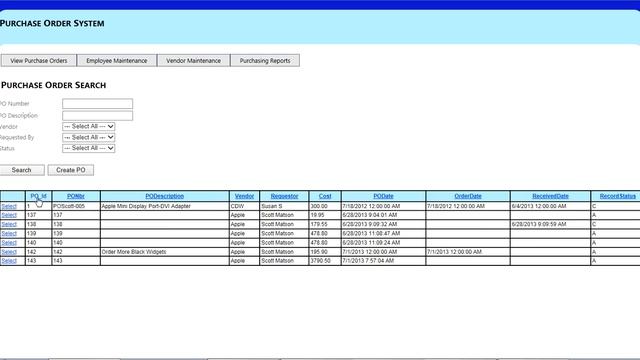Select purchase order 143 row
640x360 pixels.
pos(9,261)
